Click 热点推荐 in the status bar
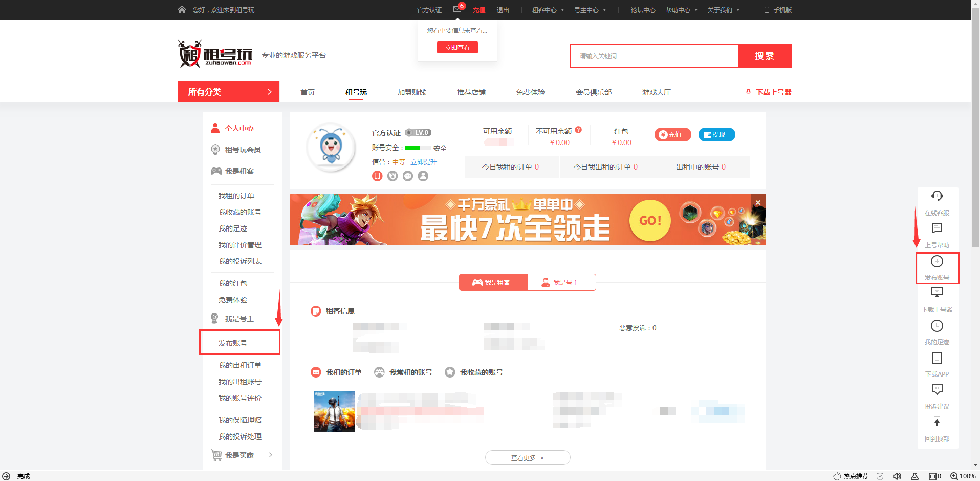This screenshot has height=481, width=980. click(x=851, y=476)
